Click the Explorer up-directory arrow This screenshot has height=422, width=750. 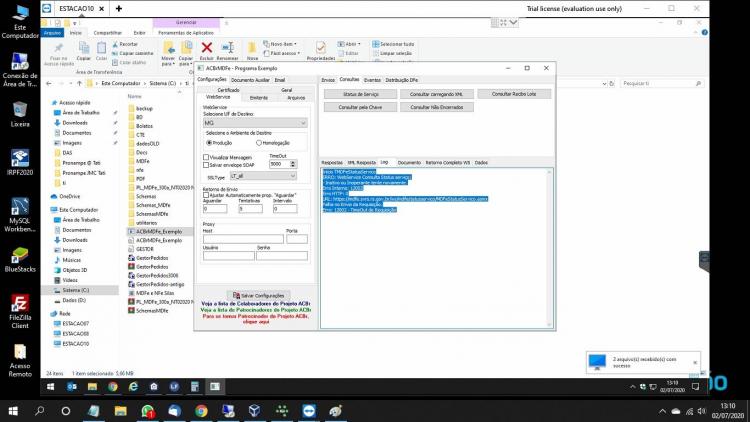tap(79, 83)
